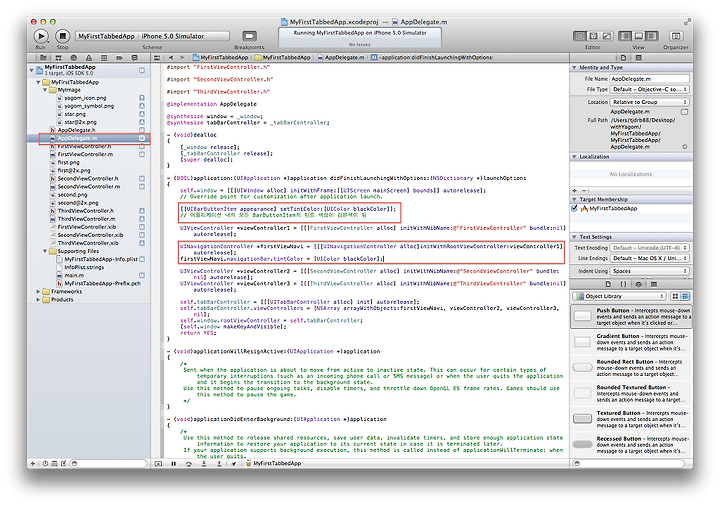Show the Log navigator

click(135, 58)
